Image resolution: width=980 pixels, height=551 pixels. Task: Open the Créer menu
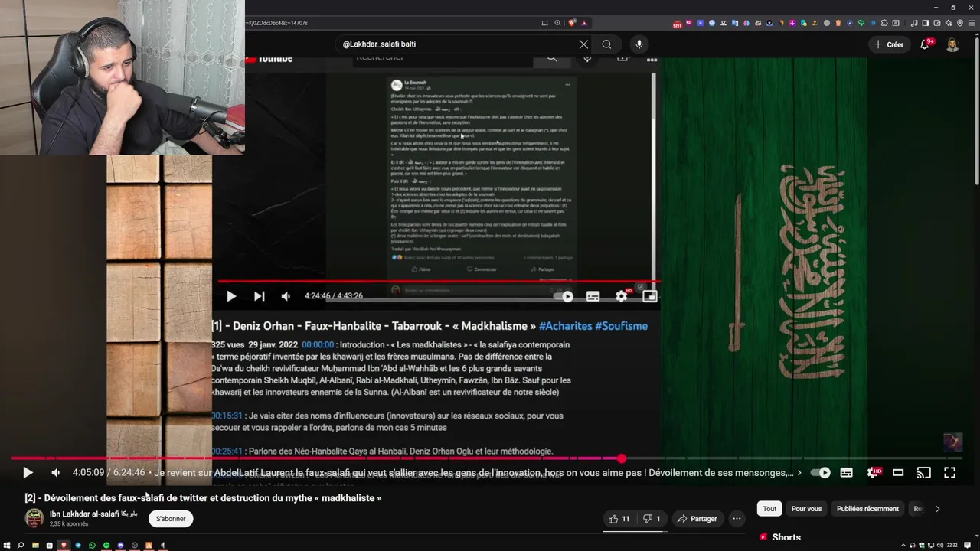pyautogui.click(x=889, y=44)
